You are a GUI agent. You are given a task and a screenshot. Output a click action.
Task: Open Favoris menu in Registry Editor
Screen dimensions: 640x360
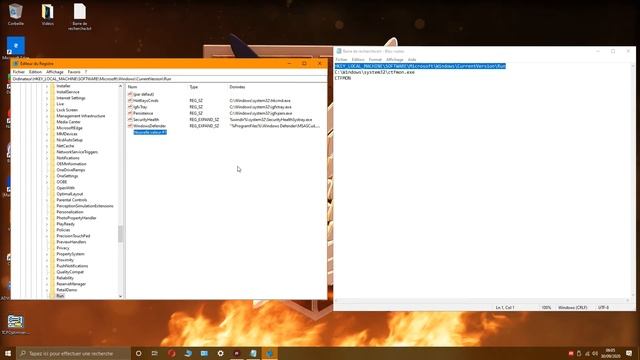[x=74, y=72]
